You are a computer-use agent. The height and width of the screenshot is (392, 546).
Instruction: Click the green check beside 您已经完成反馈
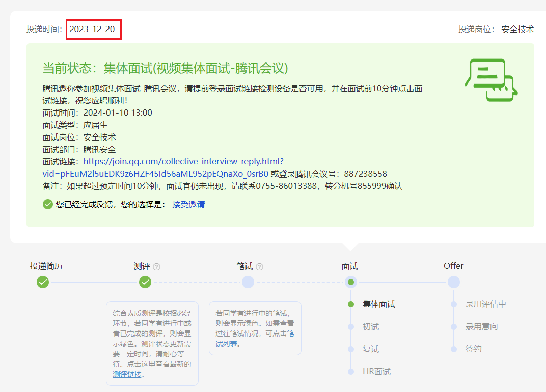48,204
